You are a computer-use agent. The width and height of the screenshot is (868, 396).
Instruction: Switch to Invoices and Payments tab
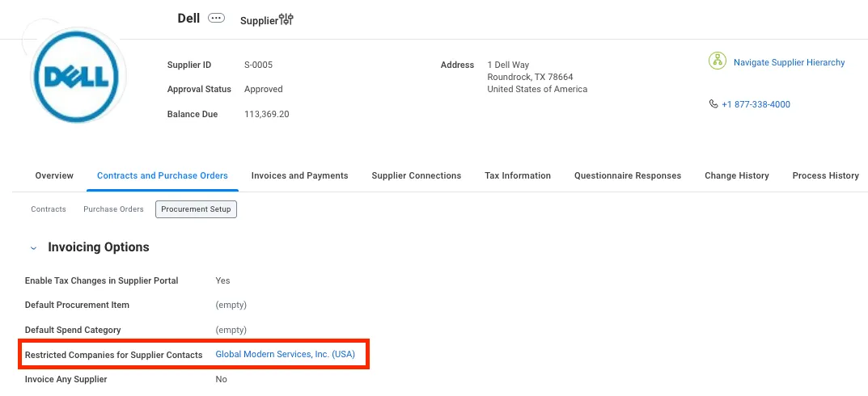[x=299, y=176]
